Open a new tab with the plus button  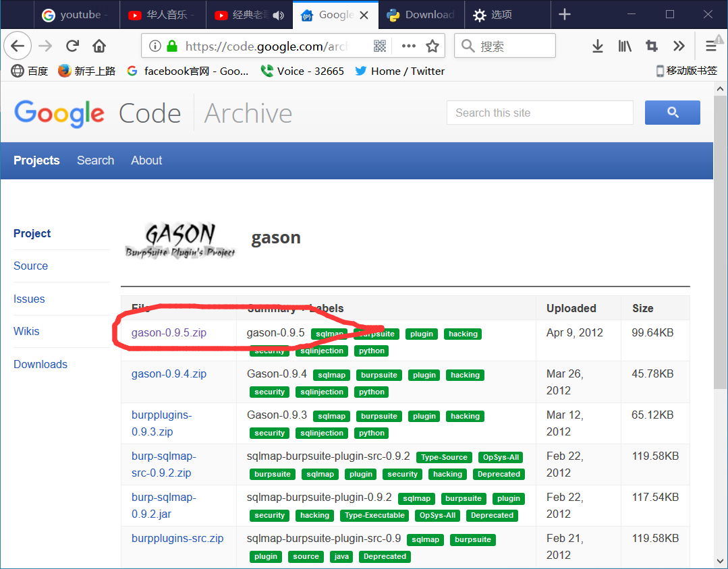[x=565, y=14]
